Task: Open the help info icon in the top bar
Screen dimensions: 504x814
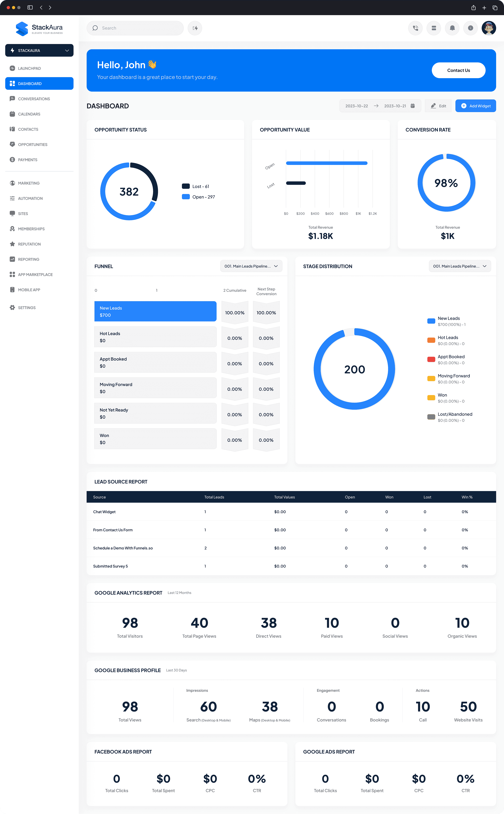Action: 470,28
